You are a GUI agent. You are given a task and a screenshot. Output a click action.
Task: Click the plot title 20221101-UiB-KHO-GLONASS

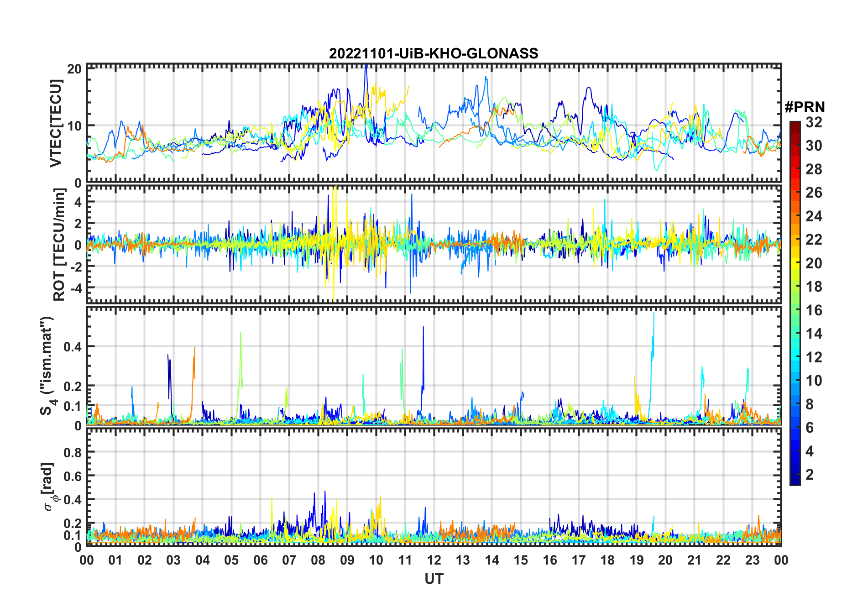(434, 53)
